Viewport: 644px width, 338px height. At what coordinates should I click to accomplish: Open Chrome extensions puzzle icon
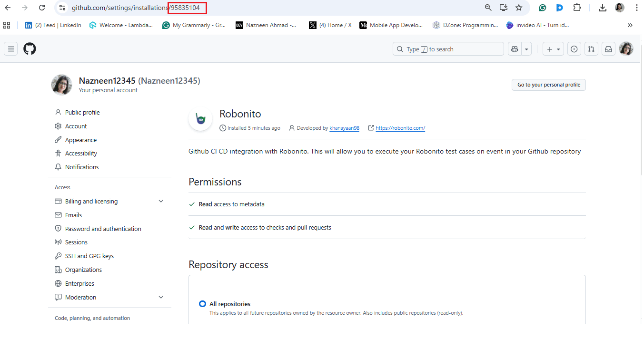[x=577, y=8]
